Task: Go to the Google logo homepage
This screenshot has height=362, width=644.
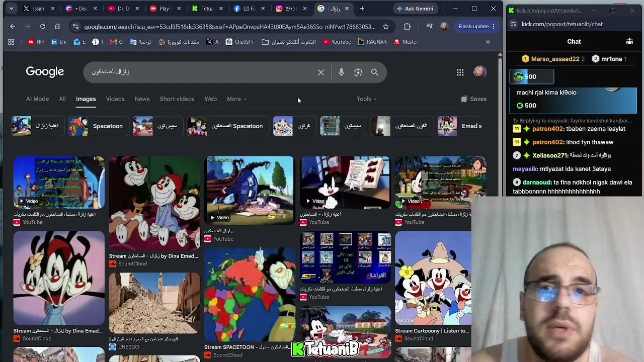Action: click(x=45, y=72)
